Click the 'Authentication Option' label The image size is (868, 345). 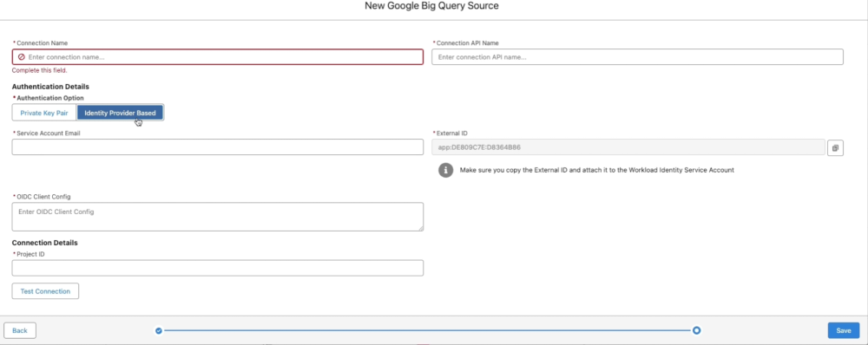[x=49, y=98]
